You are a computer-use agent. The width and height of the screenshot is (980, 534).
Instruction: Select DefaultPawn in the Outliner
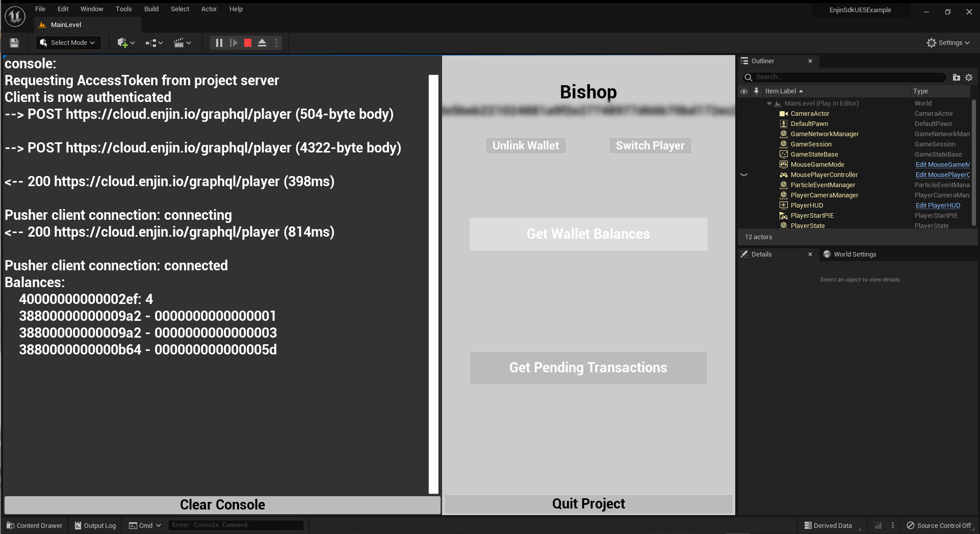pos(809,124)
